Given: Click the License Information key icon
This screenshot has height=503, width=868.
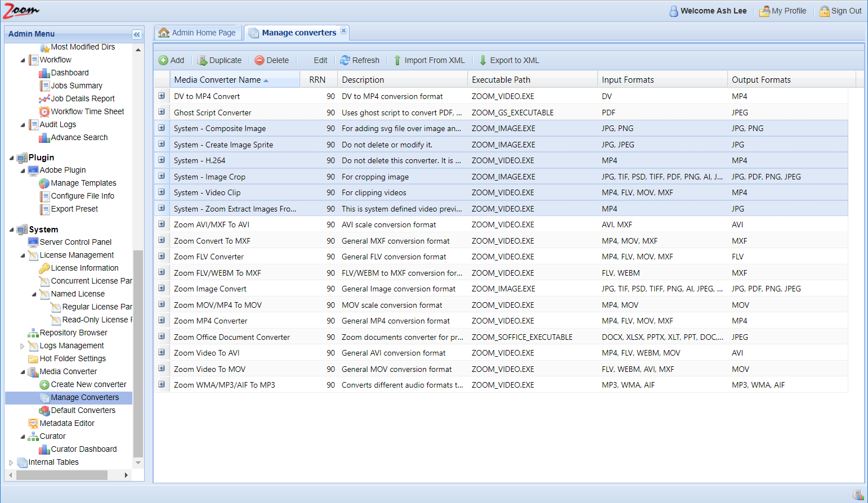Looking at the screenshot, I should (x=44, y=268).
